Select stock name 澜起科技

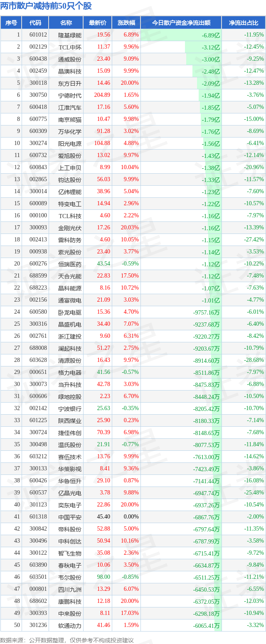[70, 349]
